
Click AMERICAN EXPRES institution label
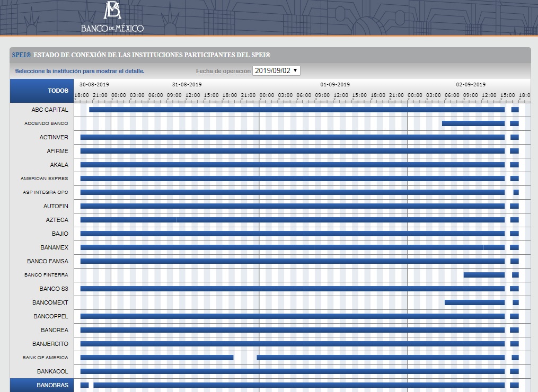(44, 179)
